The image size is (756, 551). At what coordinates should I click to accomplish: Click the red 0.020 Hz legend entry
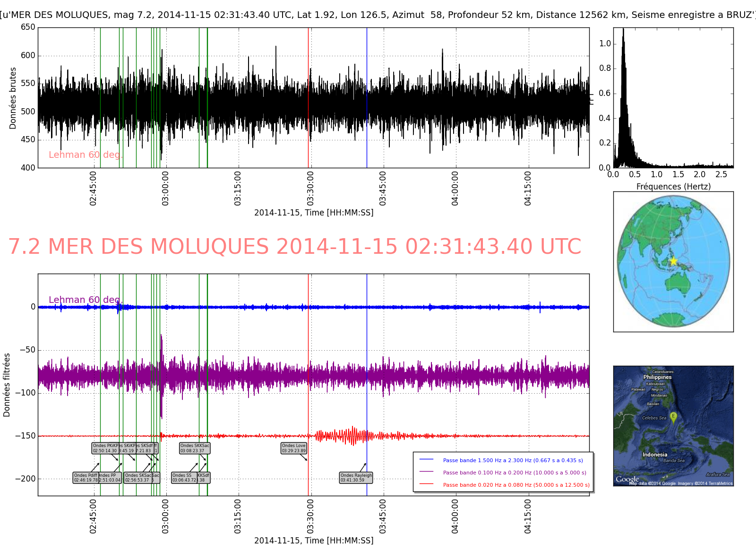coord(516,485)
